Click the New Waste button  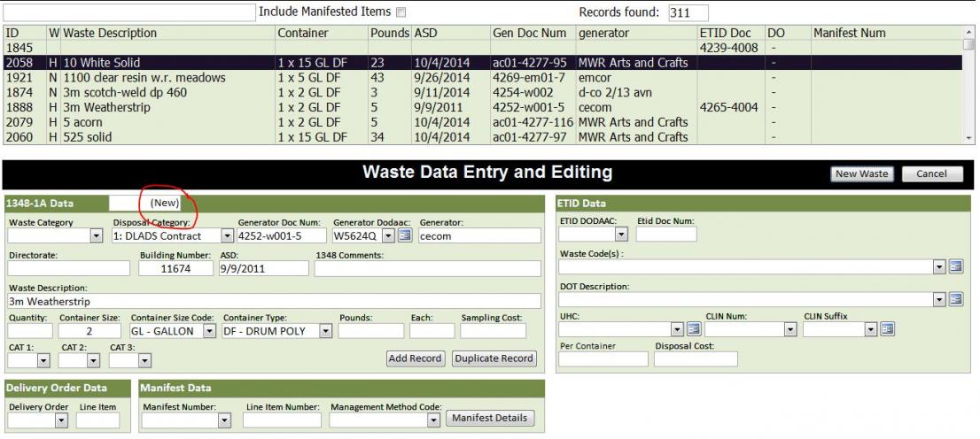click(862, 173)
